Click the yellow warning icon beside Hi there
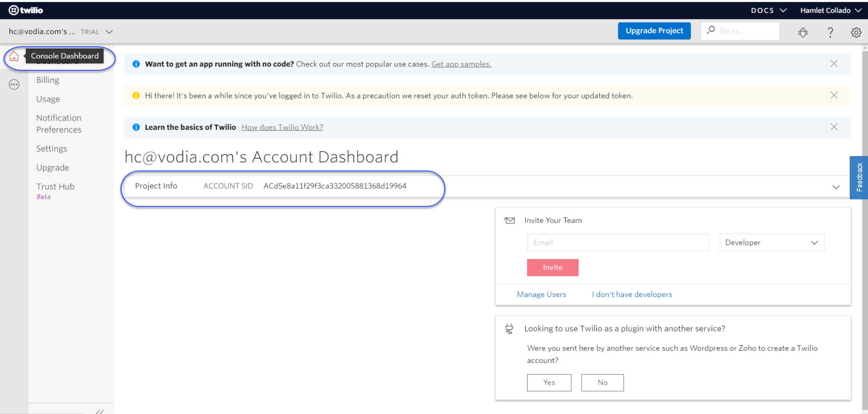This screenshot has width=868, height=414. (x=136, y=96)
